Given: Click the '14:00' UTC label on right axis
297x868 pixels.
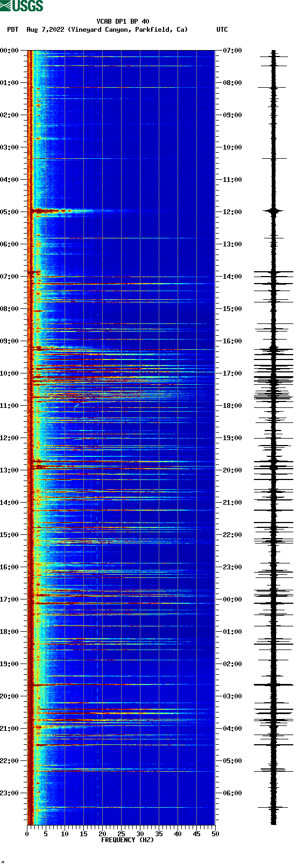Looking at the screenshot, I should tap(232, 277).
